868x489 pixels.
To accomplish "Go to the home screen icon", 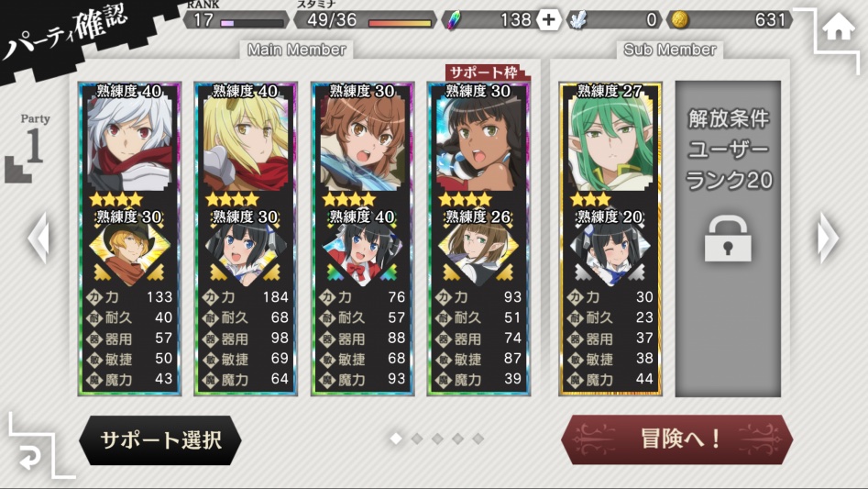I will click(838, 27).
